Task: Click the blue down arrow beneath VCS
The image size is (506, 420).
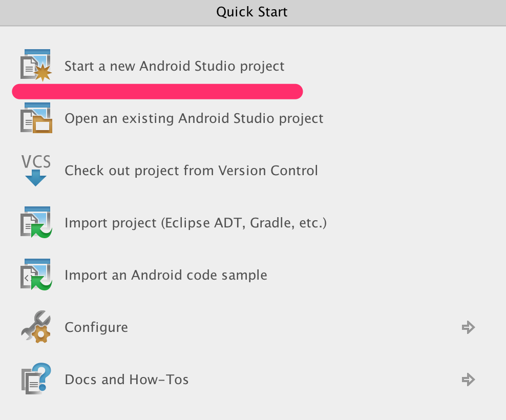Action: tap(36, 178)
